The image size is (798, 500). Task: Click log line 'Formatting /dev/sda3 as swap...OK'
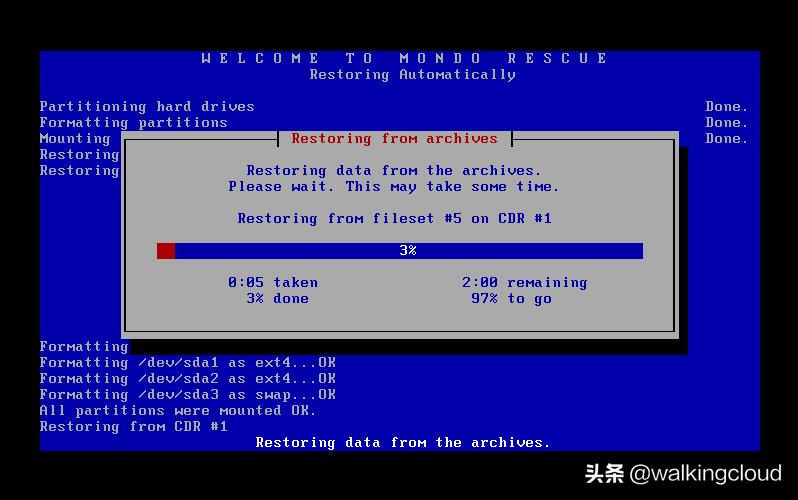[x=188, y=395]
